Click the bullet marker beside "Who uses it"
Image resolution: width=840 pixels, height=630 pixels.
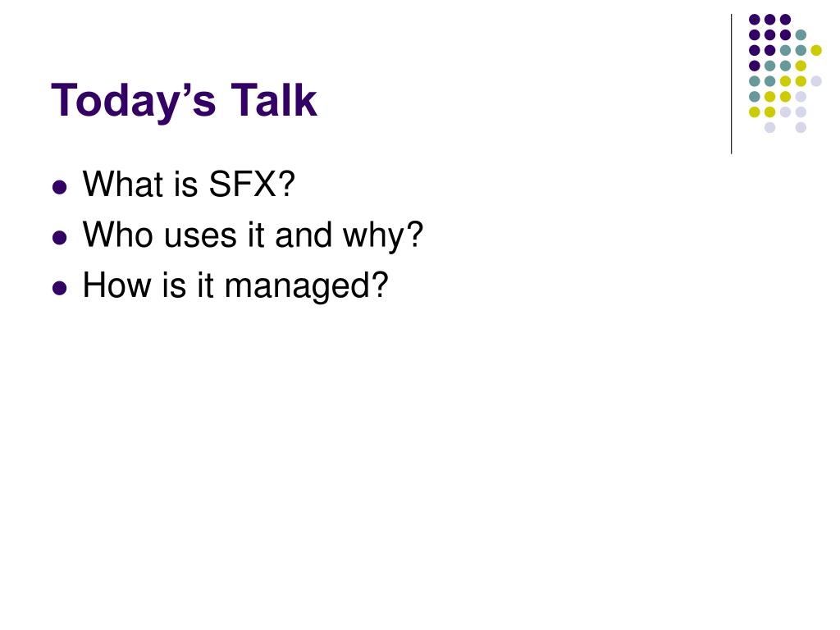point(59,237)
